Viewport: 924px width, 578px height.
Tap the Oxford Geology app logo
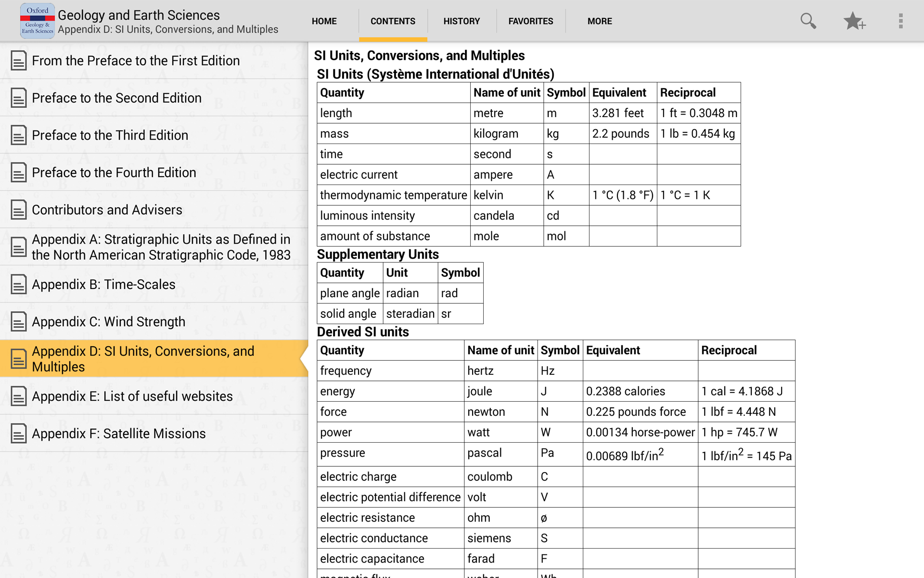[x=37, y=21]
